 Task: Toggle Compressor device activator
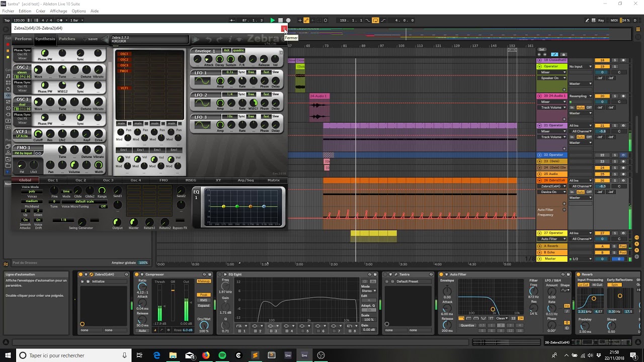(136, 275)
